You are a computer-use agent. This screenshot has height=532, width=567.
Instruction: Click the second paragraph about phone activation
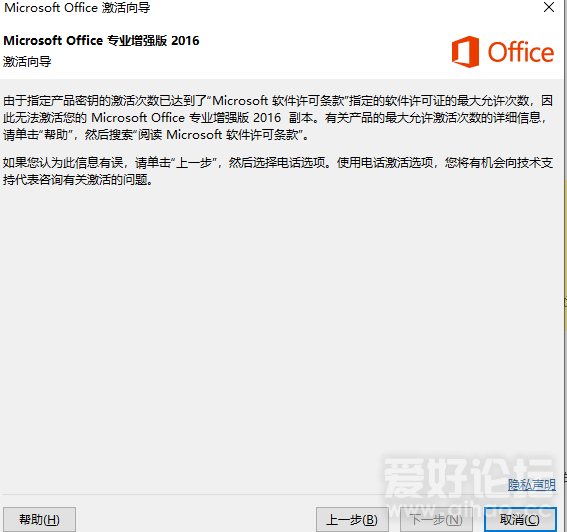click(278, 171)
